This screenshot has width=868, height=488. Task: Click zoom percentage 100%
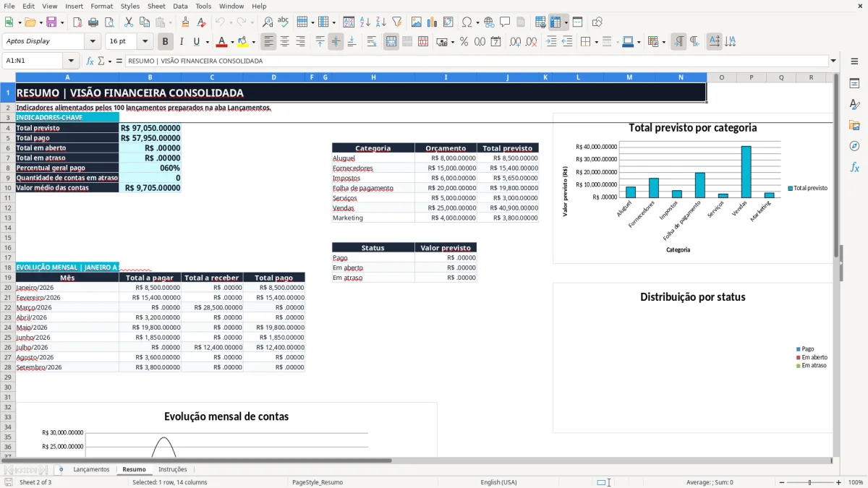tap(856, 482)
